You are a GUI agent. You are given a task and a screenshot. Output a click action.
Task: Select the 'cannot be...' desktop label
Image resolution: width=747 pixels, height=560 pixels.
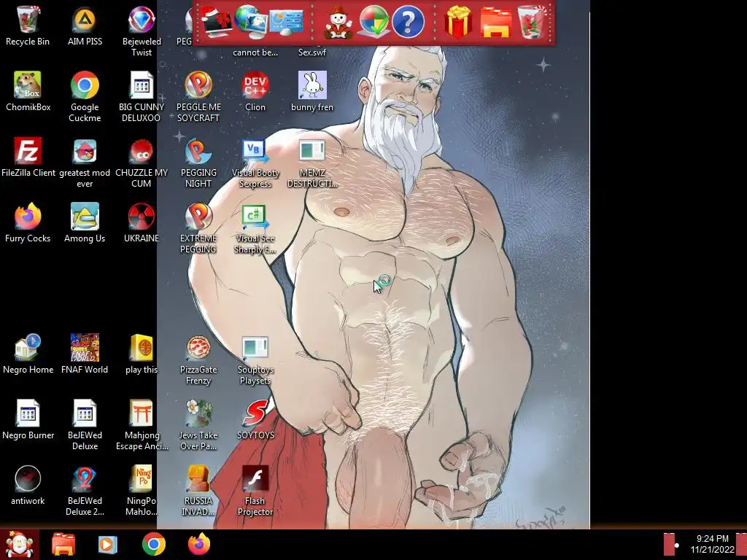(255, 52)
